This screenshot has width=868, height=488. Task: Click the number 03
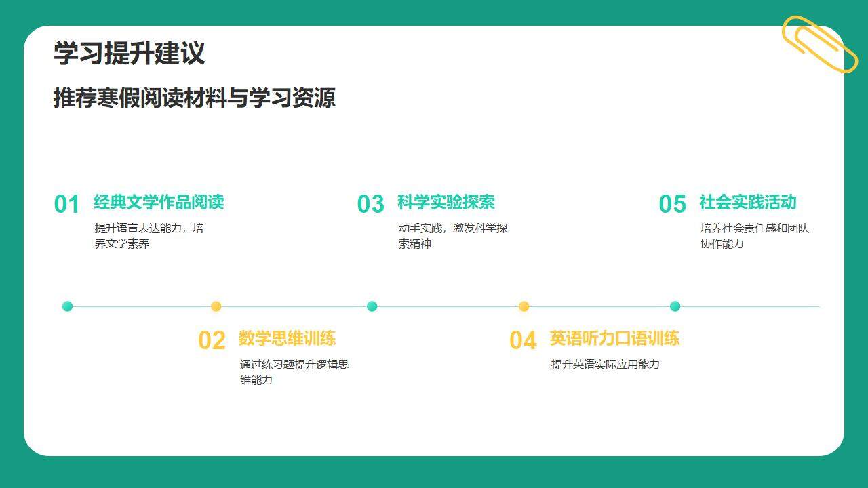pos(371,204)
